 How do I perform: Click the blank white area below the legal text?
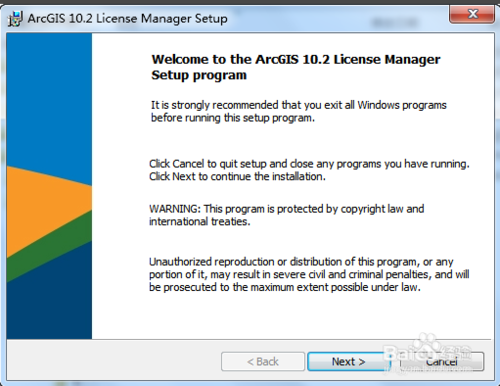292,317
